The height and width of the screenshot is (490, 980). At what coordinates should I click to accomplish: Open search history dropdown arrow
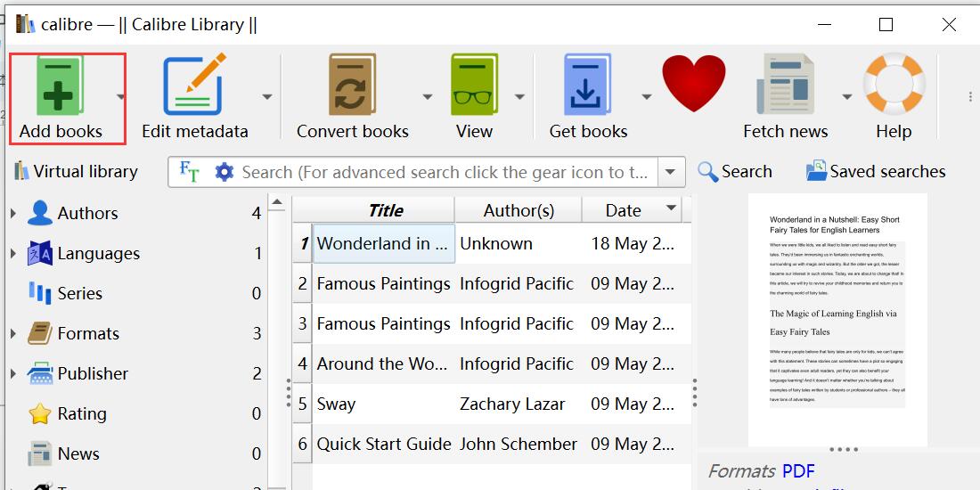[x=671, y=172]
